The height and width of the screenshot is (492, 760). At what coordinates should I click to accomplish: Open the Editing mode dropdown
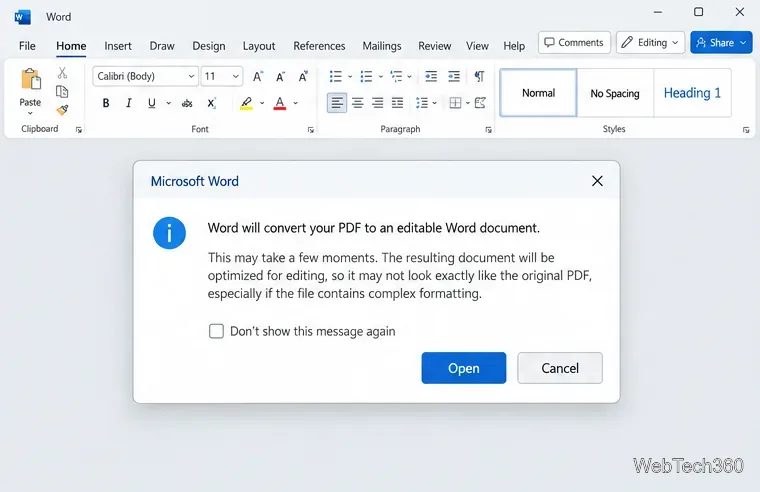(x=650, y=43)
